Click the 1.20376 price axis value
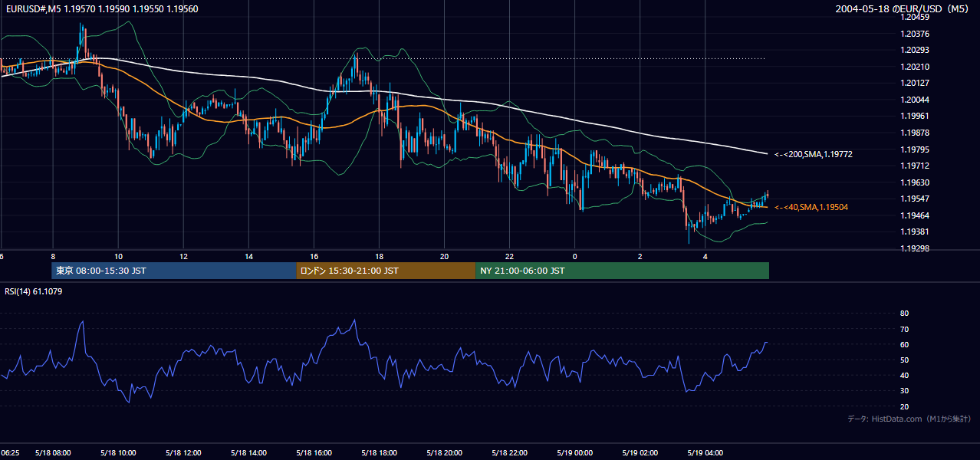980x460 pixels. click(x=916, y=34)
